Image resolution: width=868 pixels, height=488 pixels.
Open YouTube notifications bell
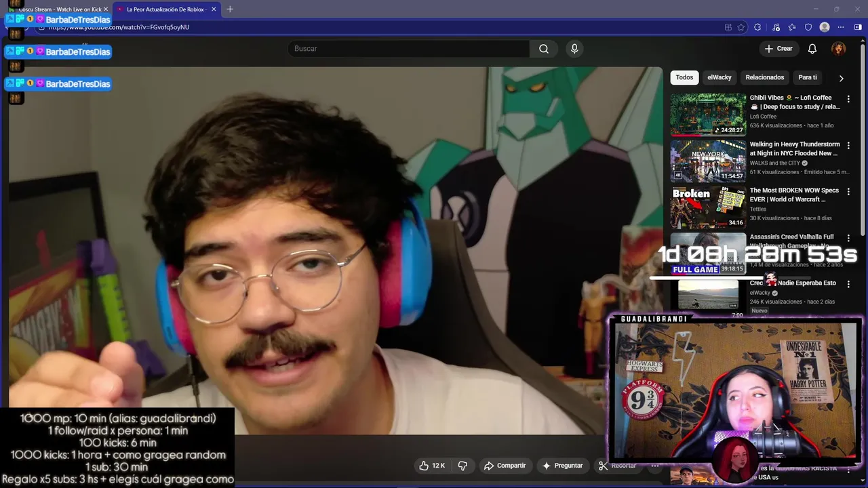click(812, 49)
